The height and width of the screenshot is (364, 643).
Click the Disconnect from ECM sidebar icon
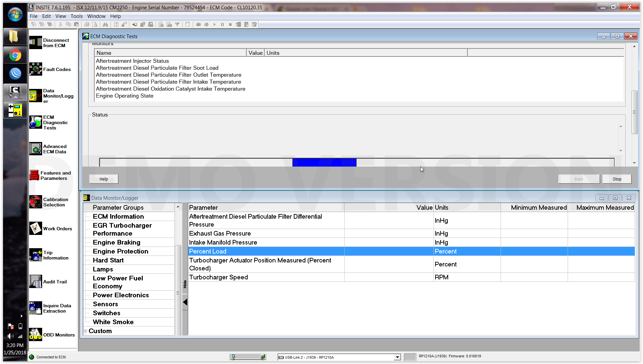tap(36, 42)
